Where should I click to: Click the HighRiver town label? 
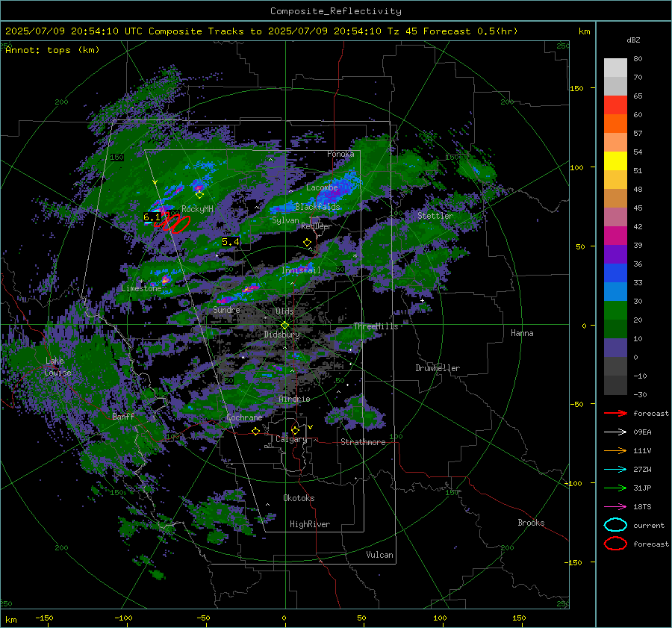pyautogui.click(x=310, y=524)
